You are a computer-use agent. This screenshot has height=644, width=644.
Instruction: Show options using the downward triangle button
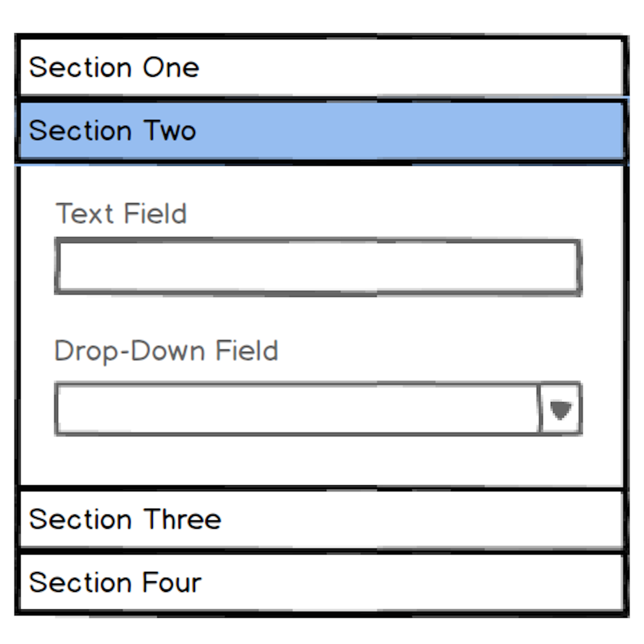[560, 409]
